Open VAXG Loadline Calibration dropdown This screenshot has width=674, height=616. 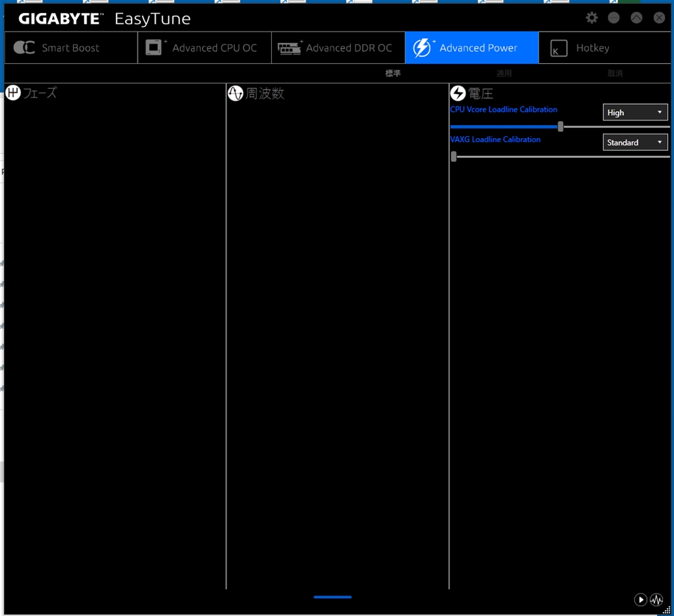(x=635, y=142)
